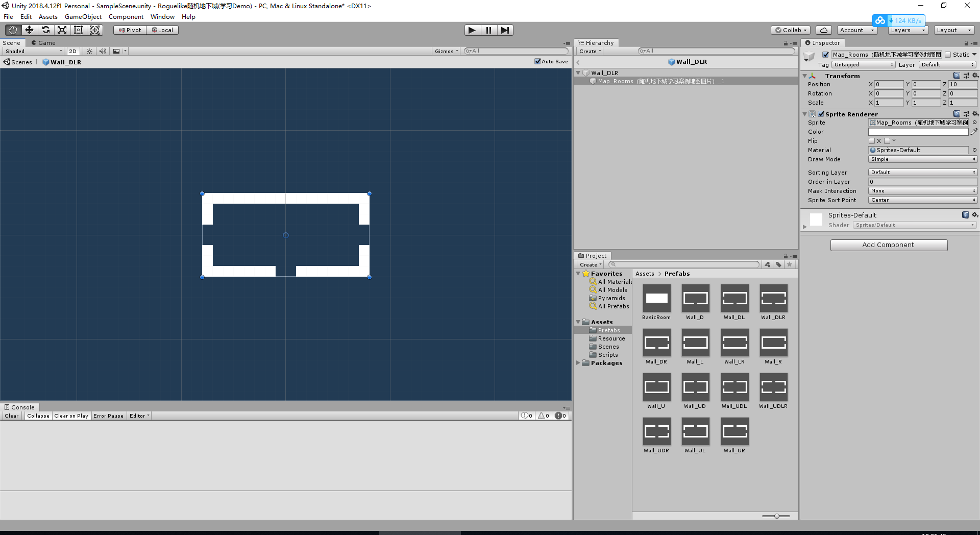Viewport: 980px width, 535px height.
Task: Open the Sorting Layer dropdown
Action: [x=922, y=172]
